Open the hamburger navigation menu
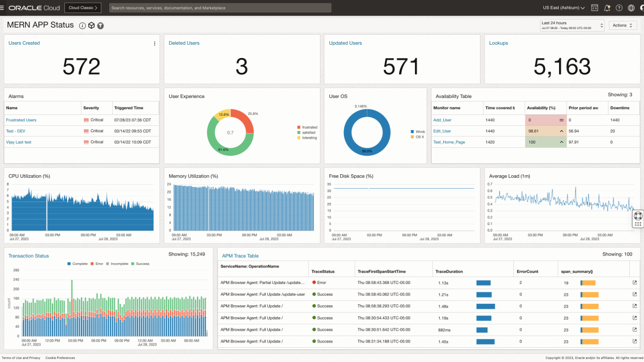This screenshot has width=644, height=362. (2, 8)
